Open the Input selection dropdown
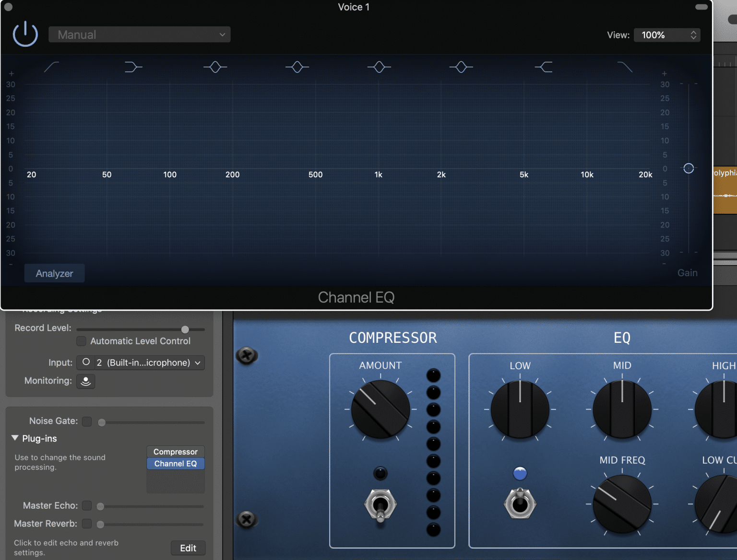This screenshot has width=737, height=560. 141,362
